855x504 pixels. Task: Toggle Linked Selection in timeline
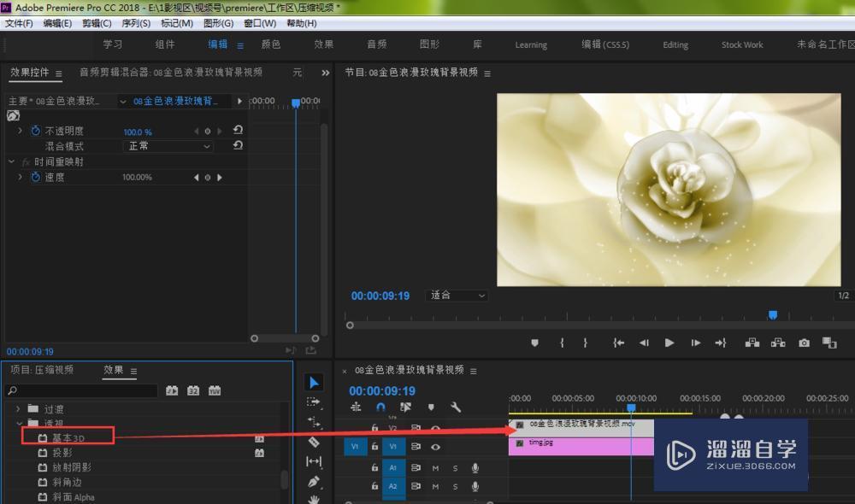[405, 407]
